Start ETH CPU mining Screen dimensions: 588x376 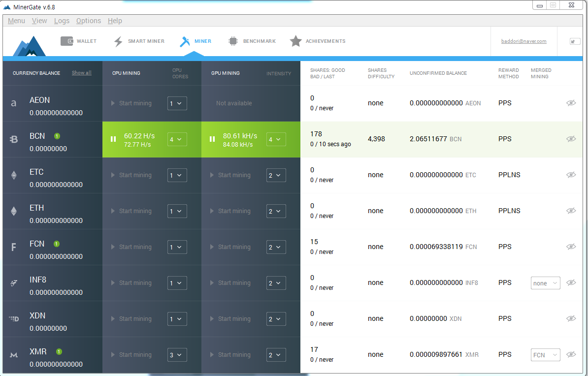[x=131, y=211]
